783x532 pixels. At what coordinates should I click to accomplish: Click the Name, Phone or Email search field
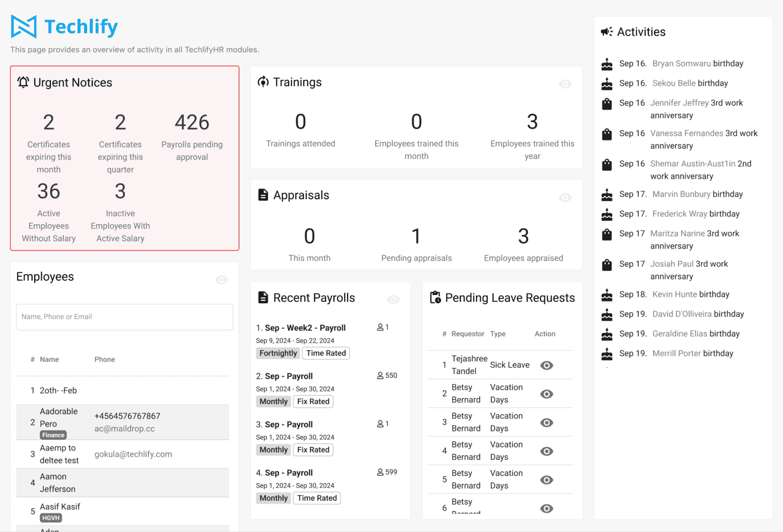click(x=124, y=316)
